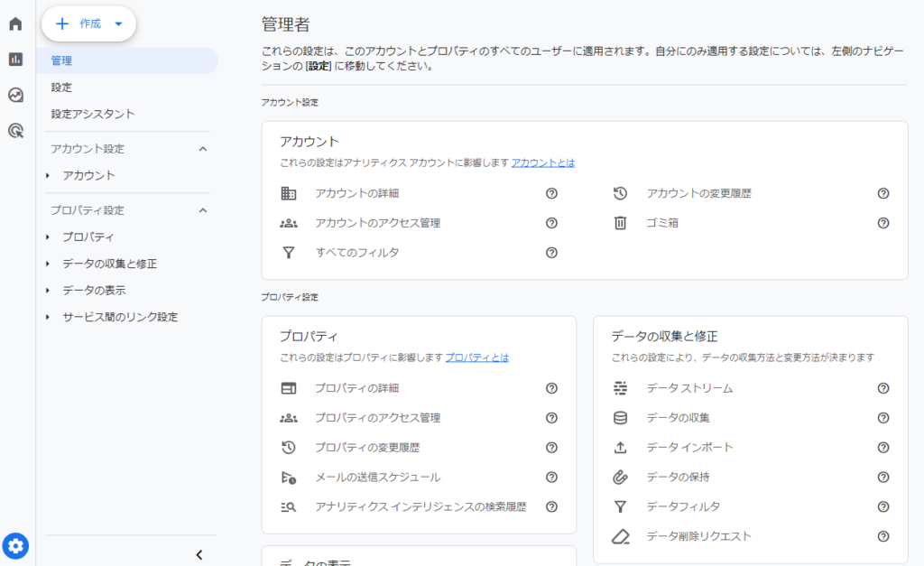
Task: Open the Home icon in left rail
Action: pyautogui.click(x=15, y=24)
